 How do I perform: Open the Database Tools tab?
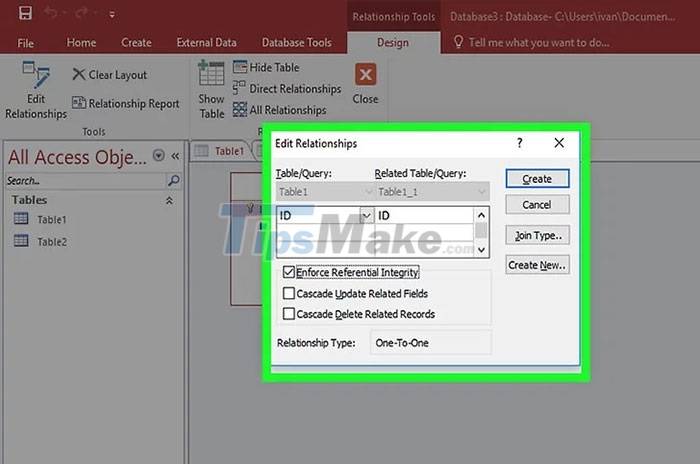[x=296, y=42]
